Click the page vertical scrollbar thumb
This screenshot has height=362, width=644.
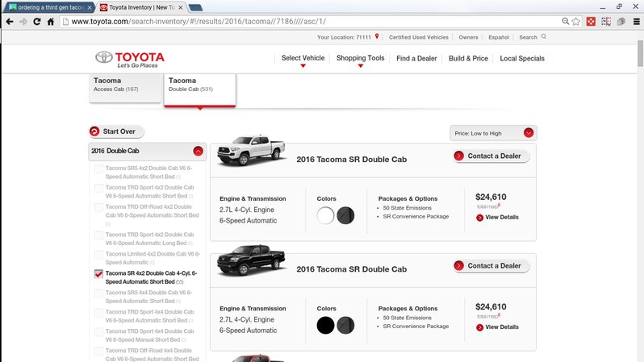point(640,53)
